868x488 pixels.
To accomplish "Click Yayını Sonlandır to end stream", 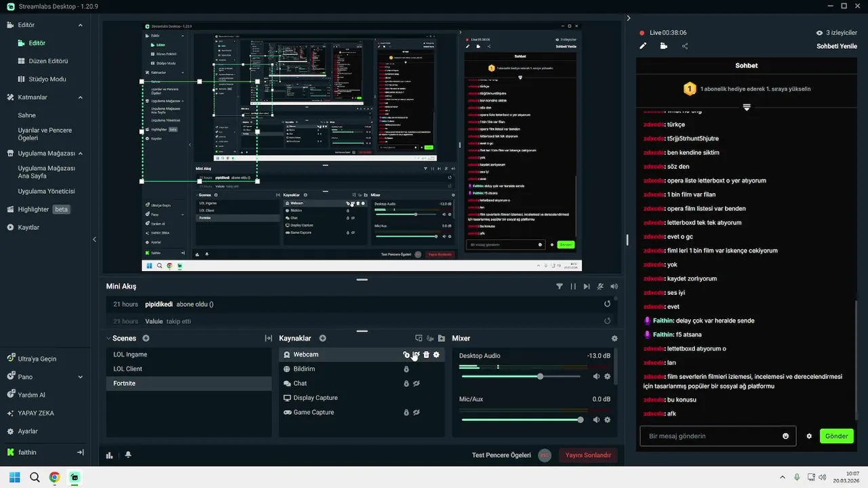I will [x=588, y=455].
